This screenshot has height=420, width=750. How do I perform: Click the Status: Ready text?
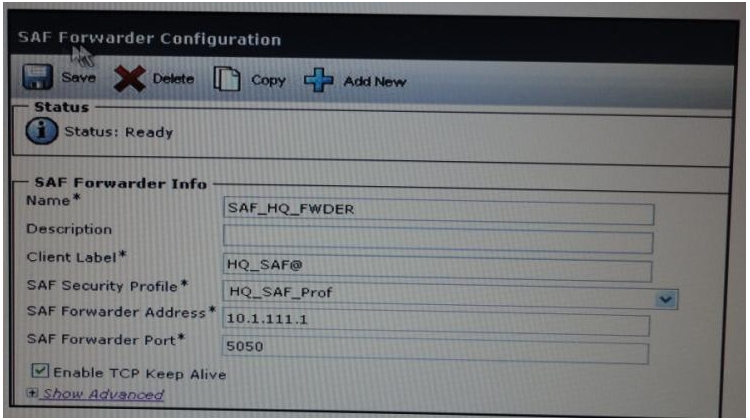click(x=119, y=132)
